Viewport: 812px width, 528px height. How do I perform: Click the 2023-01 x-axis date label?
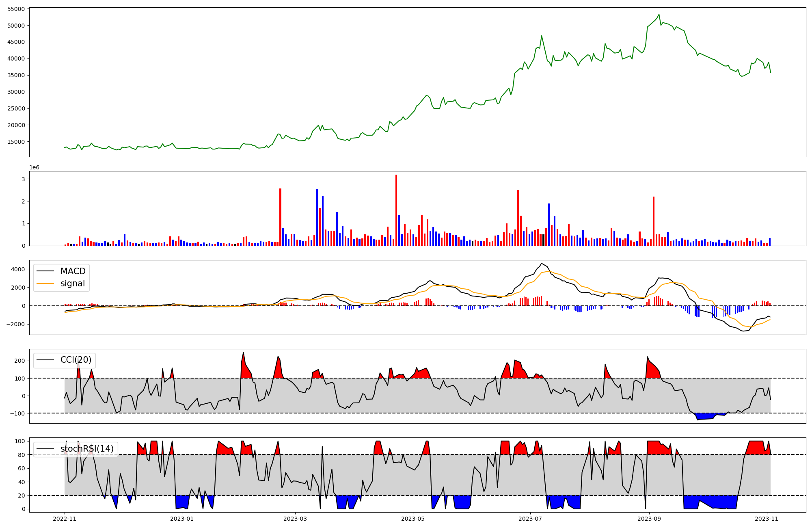click(182, 519)
